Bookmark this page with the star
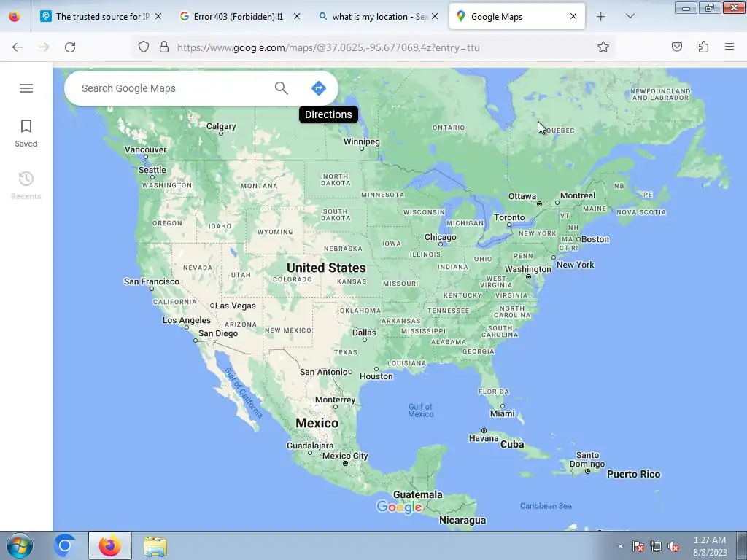Viewport: 747px width, 560px height. [x=603, y=47]
